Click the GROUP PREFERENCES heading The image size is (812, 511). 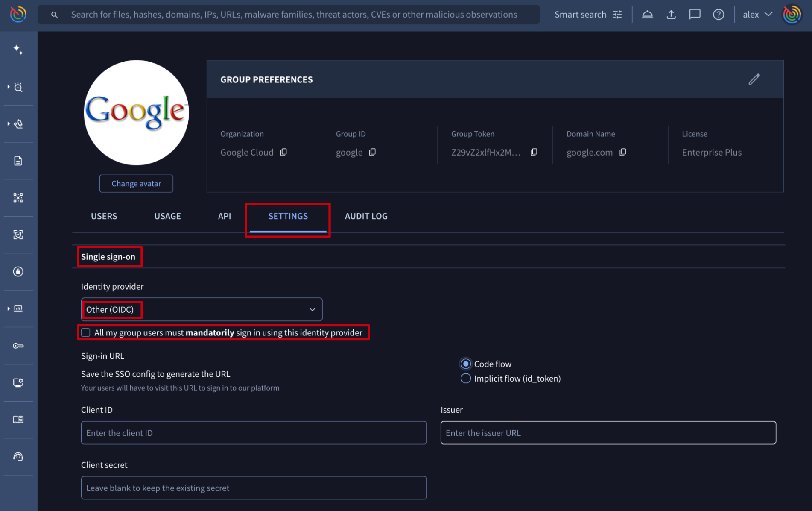point(266,79)
